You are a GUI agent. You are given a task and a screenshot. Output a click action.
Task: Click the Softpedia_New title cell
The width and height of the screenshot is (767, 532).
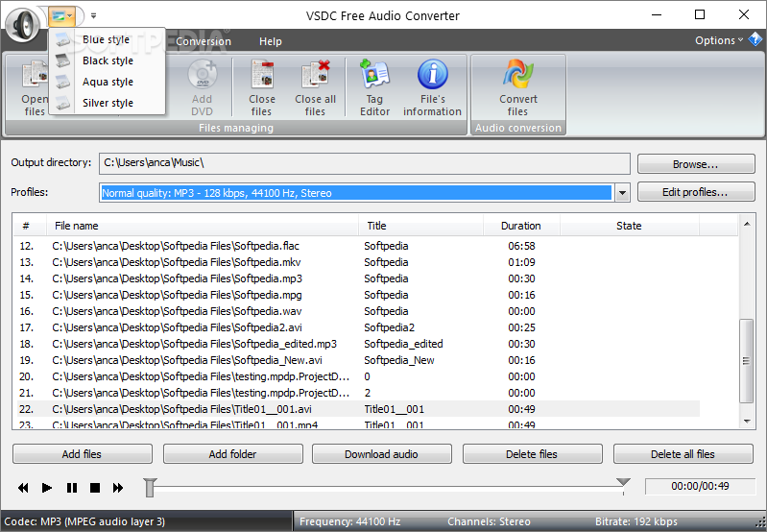399,360
